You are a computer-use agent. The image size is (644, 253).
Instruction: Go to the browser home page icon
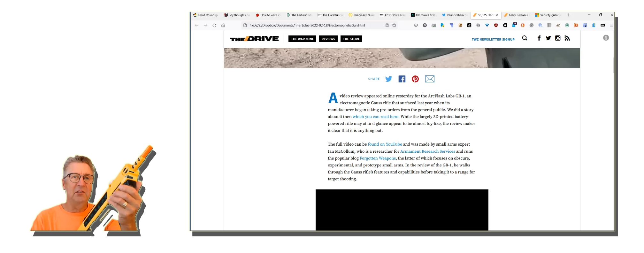223,25
